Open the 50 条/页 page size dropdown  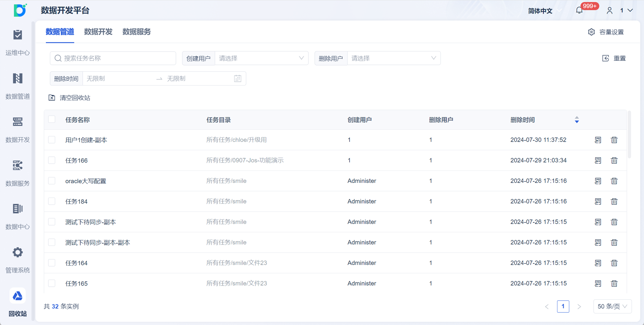(613, 306)
